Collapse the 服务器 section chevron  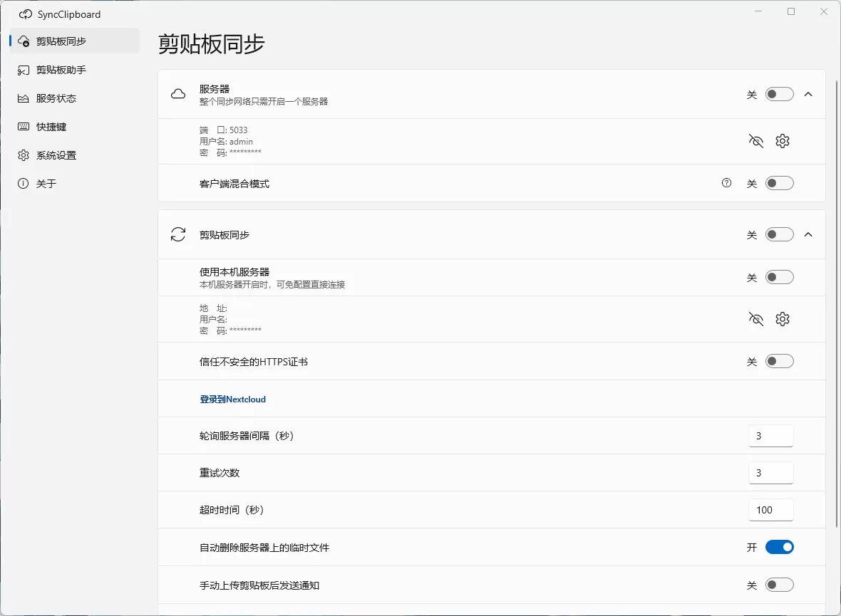pyautogui.click(x=808, y=93)
